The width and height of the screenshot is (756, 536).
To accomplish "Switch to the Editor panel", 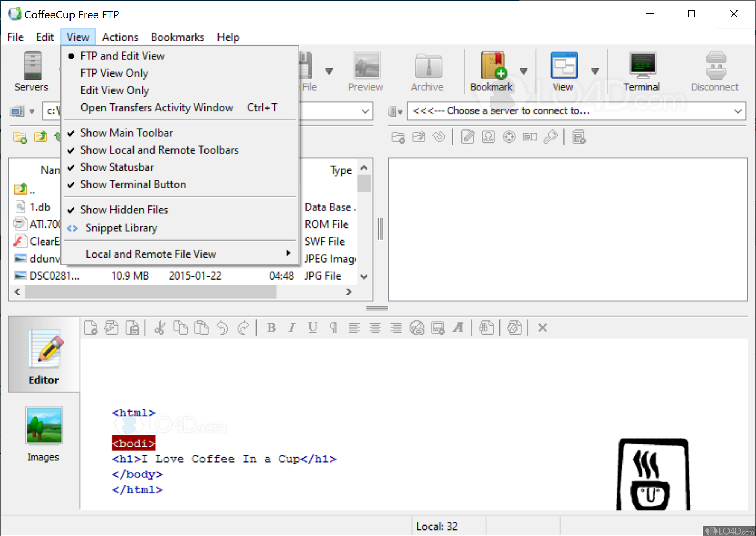I will 43,358.
